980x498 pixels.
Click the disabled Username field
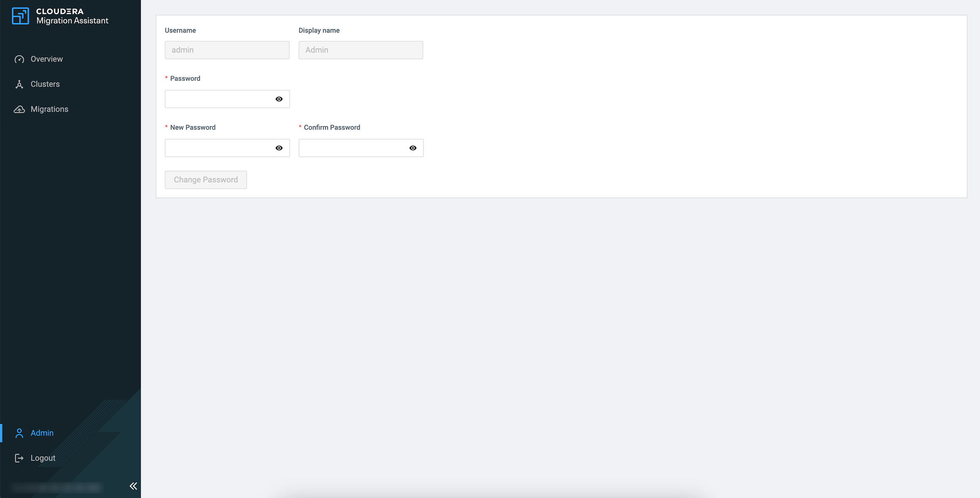(x=227, y=50)
